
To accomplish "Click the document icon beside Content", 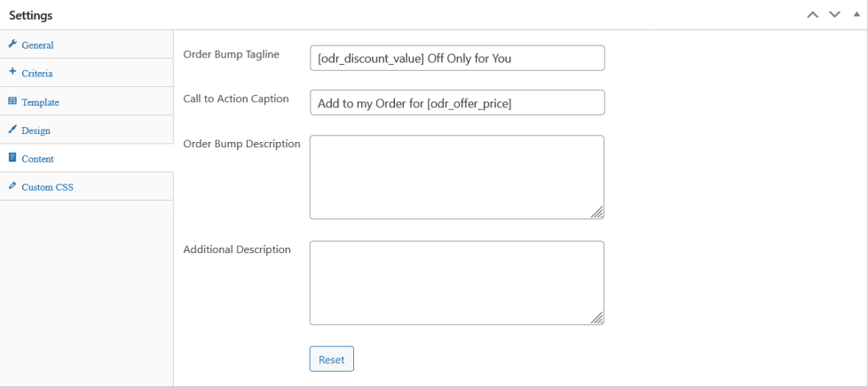I will (x=12, y=158).
